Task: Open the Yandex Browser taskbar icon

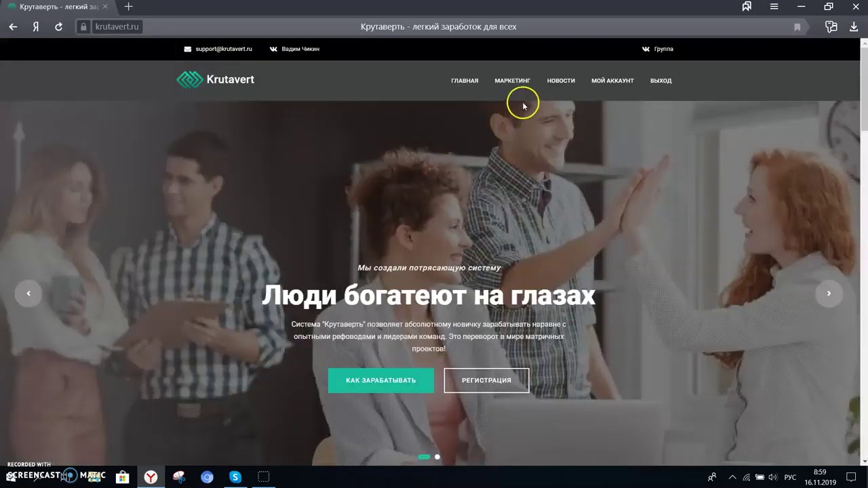Action: (x=151, y=477)
